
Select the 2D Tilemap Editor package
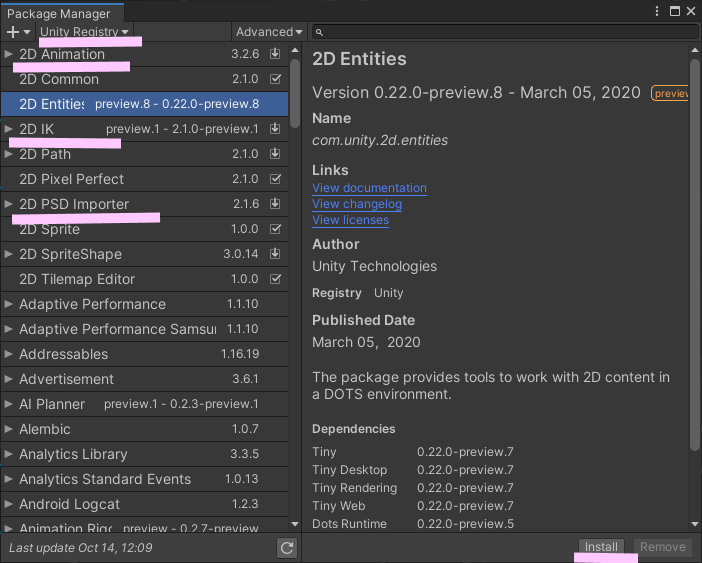tap(145, 279)
